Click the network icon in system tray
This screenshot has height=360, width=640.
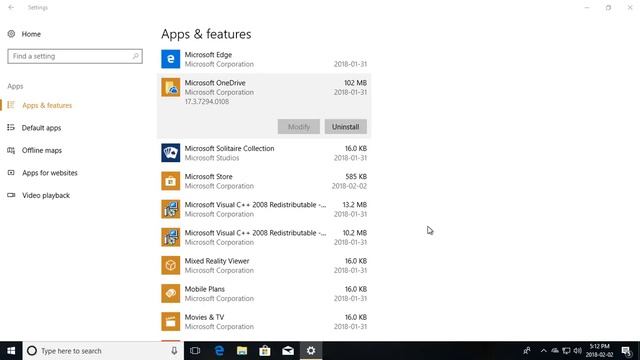pyautogui.click(x=566, y=351)
